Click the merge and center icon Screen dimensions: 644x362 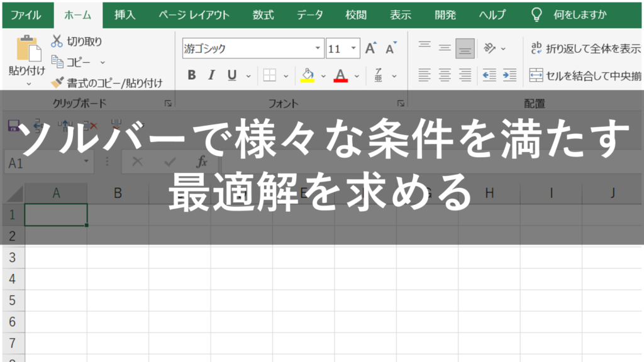[x=536, y=75]
